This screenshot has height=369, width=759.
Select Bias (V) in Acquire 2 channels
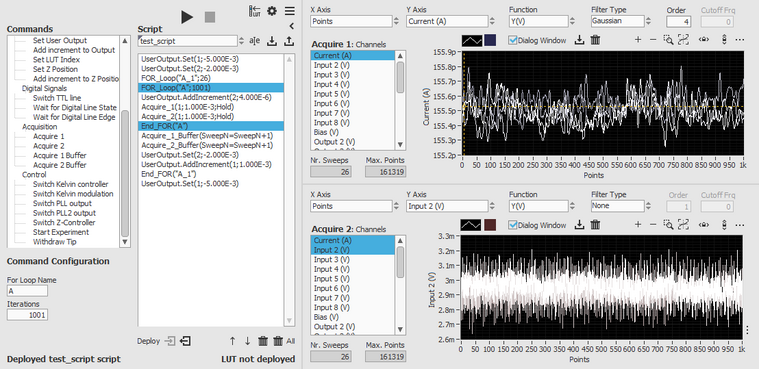pyautogui.click(x=353, y=317)
